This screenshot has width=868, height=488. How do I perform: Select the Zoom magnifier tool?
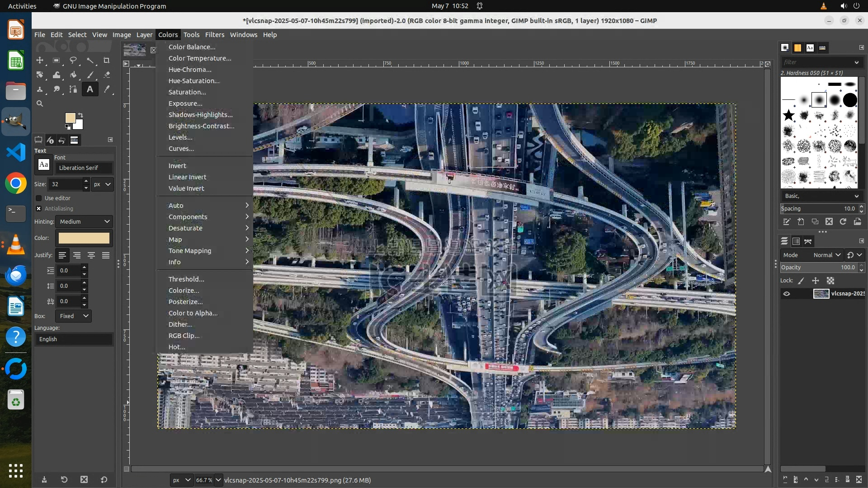[x=40, y=104]
